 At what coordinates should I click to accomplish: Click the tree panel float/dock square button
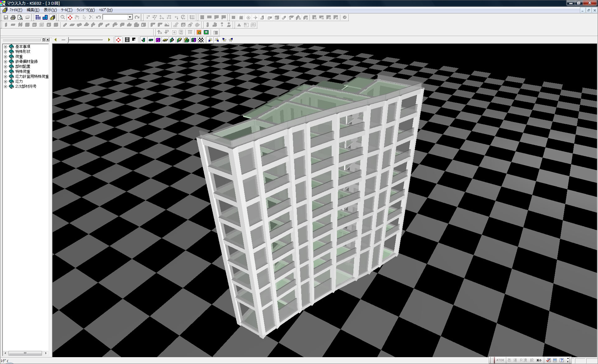pos(44,40)
